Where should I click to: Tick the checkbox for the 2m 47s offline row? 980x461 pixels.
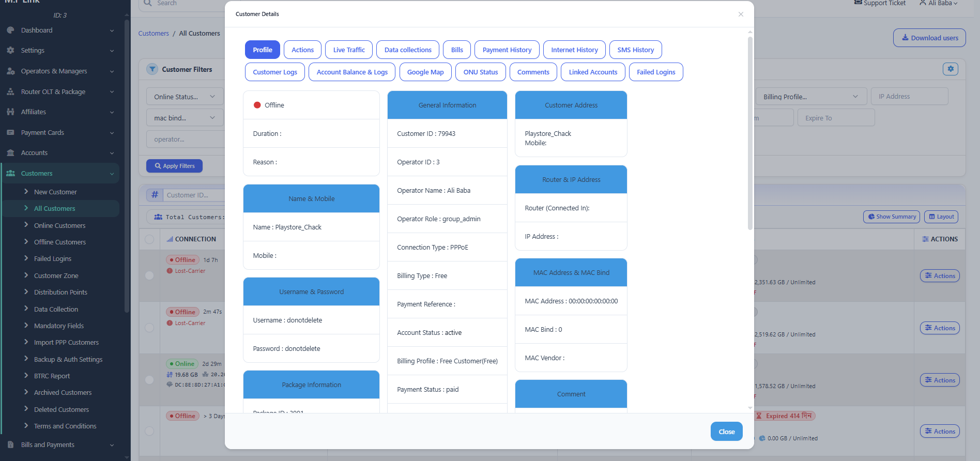tap(149, 328)
